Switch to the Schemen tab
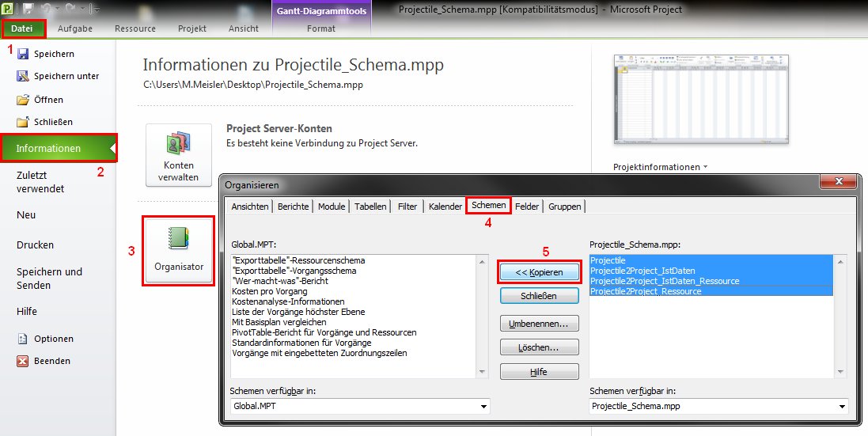The width and height of the screenshot is (868, 436). pyautogui.click(x=487, y=205)
